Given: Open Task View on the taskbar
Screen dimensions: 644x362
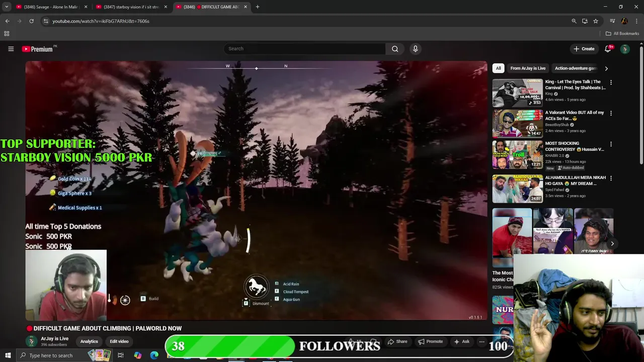Looking at the screenshot, I should click(x=121, y=355).
